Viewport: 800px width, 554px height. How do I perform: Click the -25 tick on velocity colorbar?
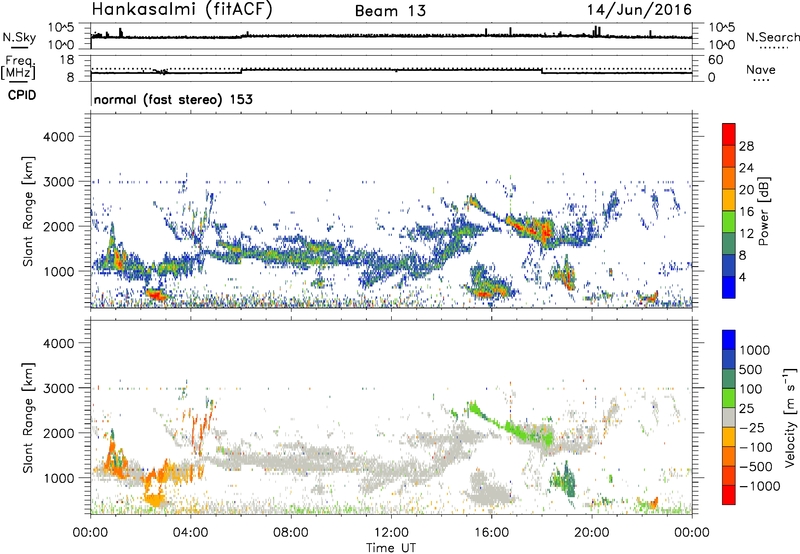click(752, 427)
